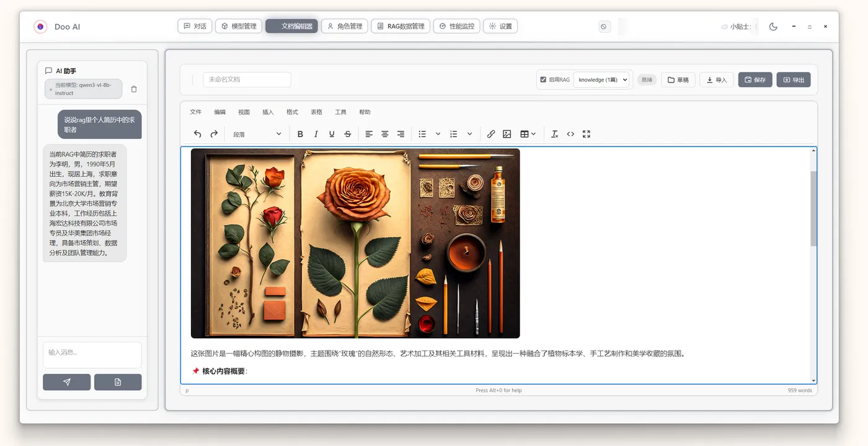Image resolution: width=868 pixels, height=446 pixels.
Task: Toggle dark mode with the moon icon
Action: (773, 27)
